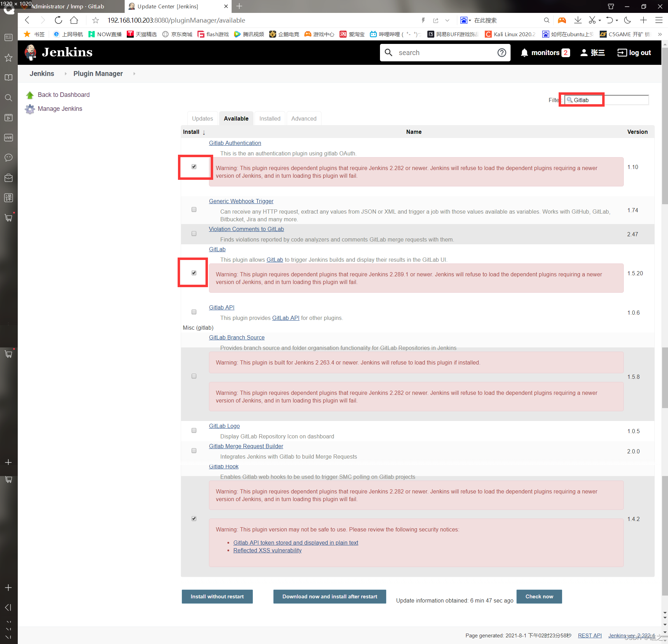Click the log out icon
The height and width of the screenshot is (644, 668).
click(622, 53)
